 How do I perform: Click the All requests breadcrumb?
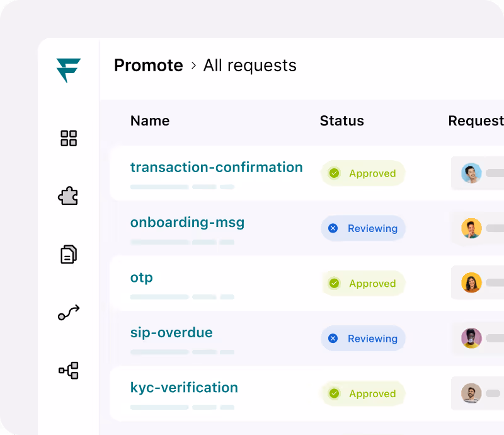[249, 66]
